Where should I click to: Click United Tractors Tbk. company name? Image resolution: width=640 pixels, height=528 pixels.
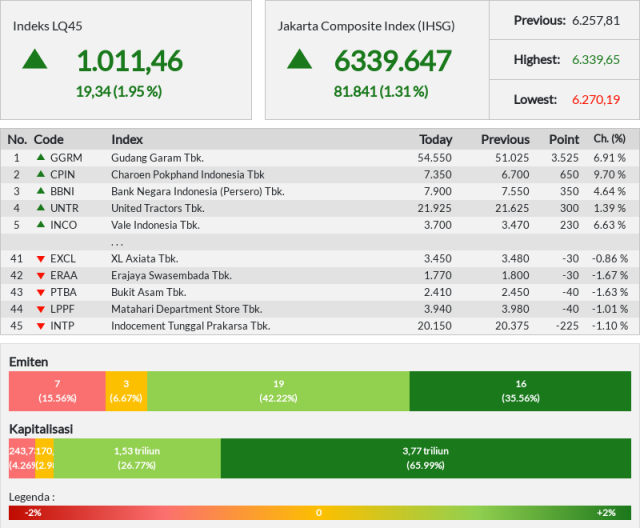tap(158, 208)
